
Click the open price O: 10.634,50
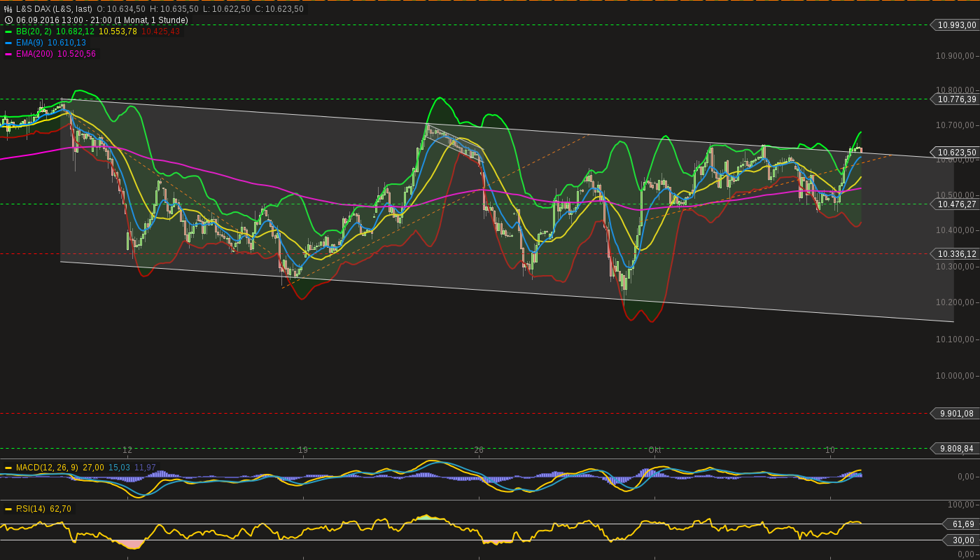tap(121, 9)
